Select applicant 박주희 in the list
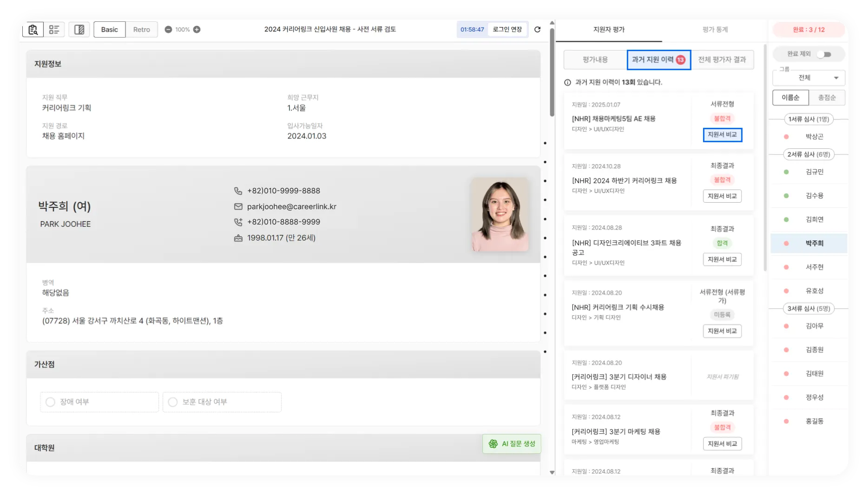 (809, 243)
